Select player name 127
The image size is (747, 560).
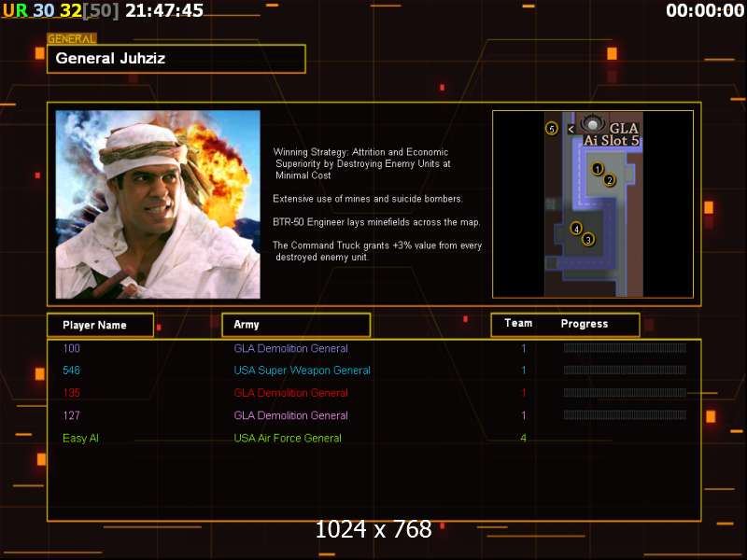click(x=72, y=415)
